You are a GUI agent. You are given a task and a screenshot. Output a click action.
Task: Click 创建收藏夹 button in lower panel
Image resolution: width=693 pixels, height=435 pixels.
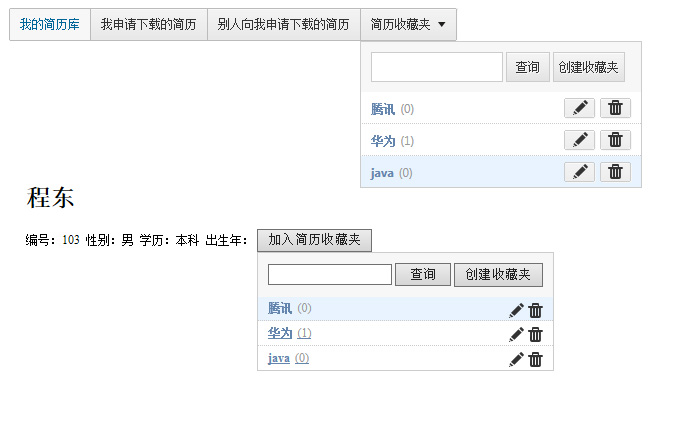click(498, 275)
